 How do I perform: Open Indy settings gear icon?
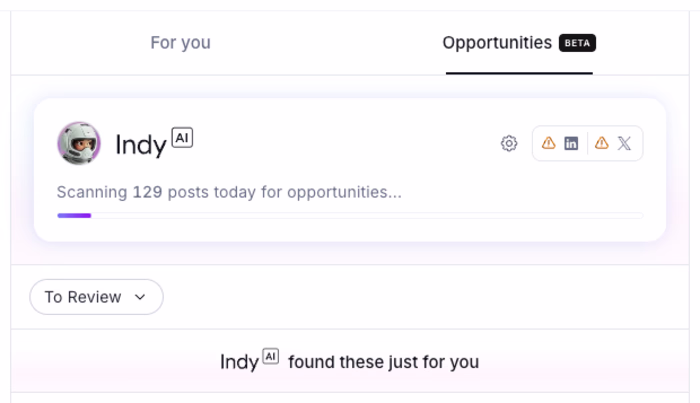(509, 144)
